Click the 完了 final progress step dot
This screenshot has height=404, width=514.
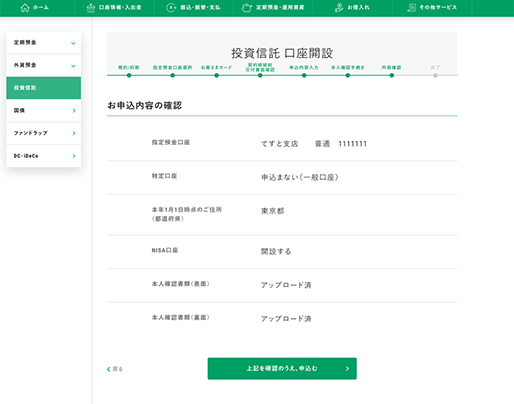435,75
